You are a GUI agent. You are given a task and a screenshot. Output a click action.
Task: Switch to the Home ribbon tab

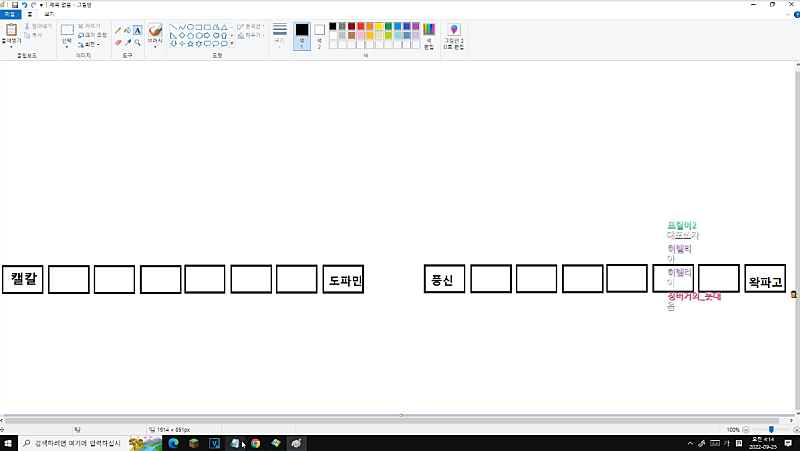tap(30, 14)
